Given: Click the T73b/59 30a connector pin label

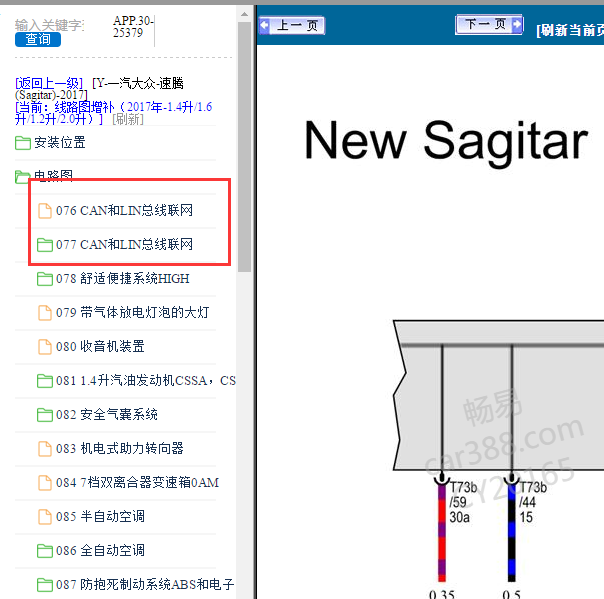Looking at the screenshot, I should pos(463,502).
